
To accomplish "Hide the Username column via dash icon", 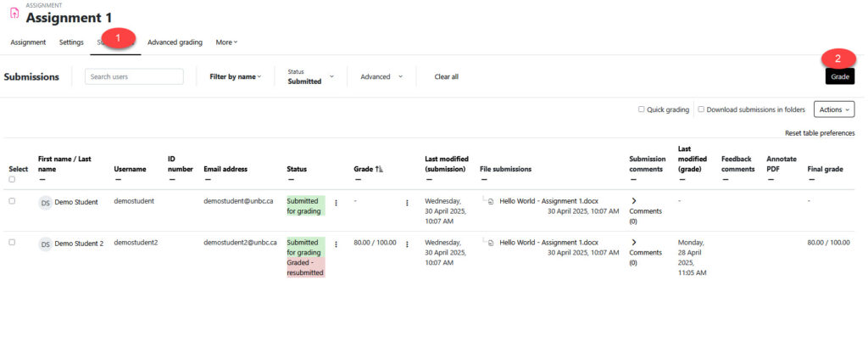I will click(117, 179).
